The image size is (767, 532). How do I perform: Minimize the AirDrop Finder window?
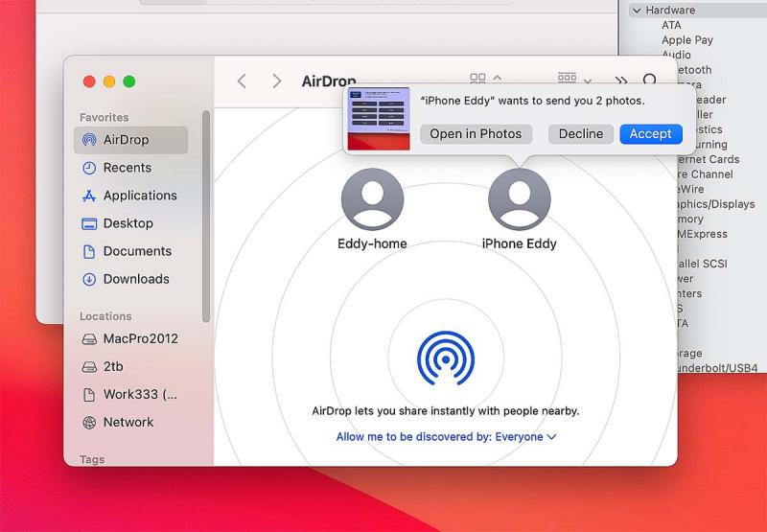point(109,81)
